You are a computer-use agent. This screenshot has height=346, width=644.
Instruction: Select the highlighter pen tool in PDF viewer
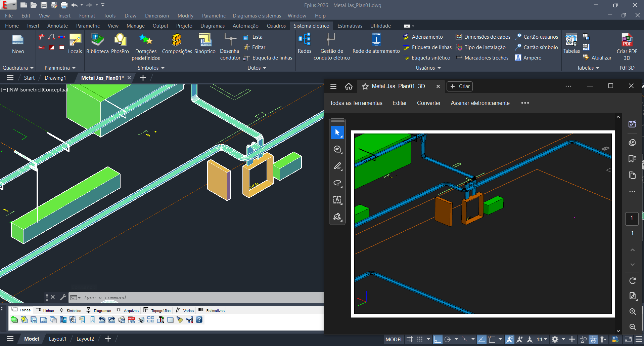pyautogui.click(x=337, y=166)
